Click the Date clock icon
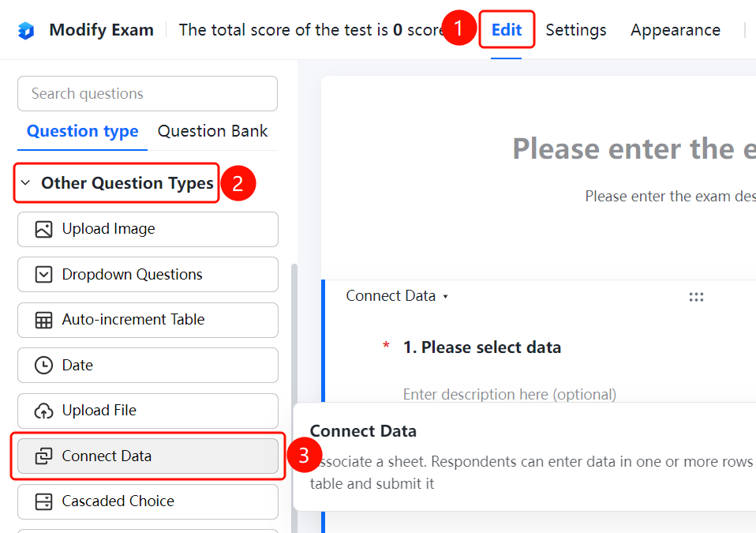The image size is (756, 533). [43, 365]
